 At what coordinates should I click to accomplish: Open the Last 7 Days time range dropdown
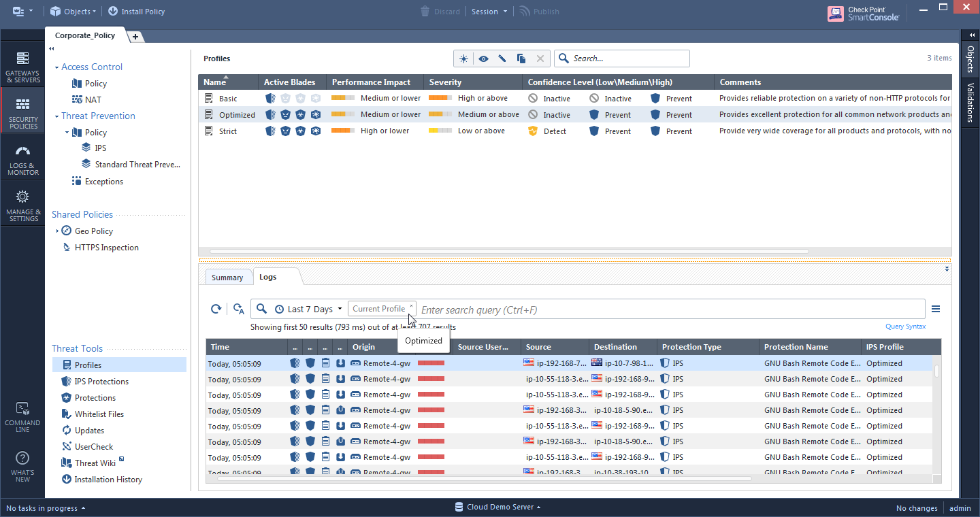[x=308, y=309]
